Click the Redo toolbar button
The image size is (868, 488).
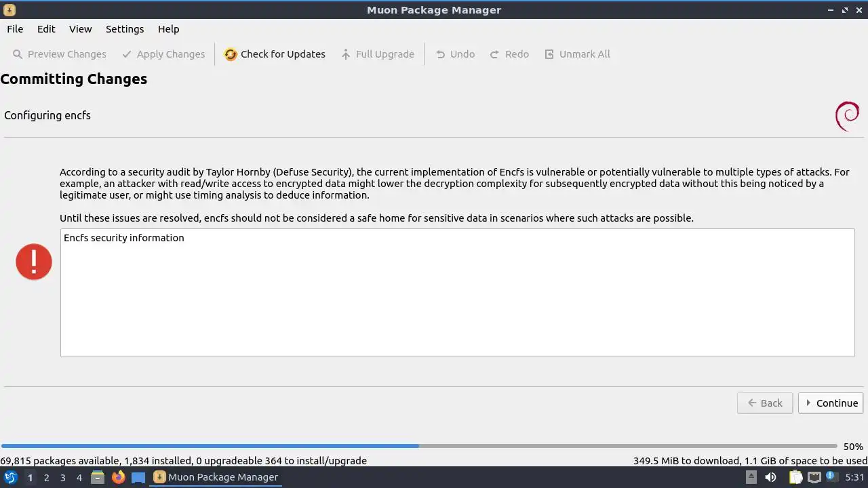coord(509,54)
